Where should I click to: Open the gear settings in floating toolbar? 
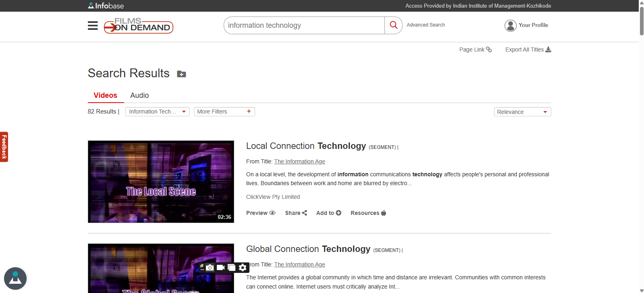(x=242, y=268)
